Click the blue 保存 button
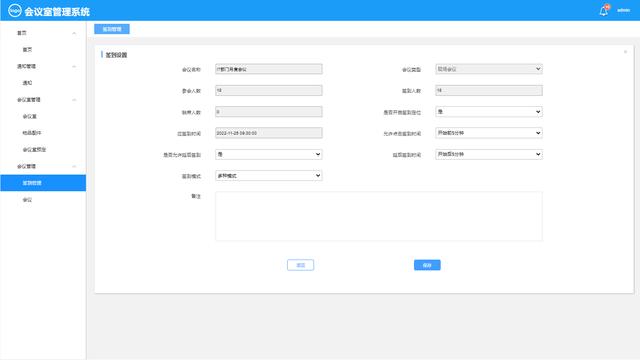This screenshot has width=640, height=360. 427,265
